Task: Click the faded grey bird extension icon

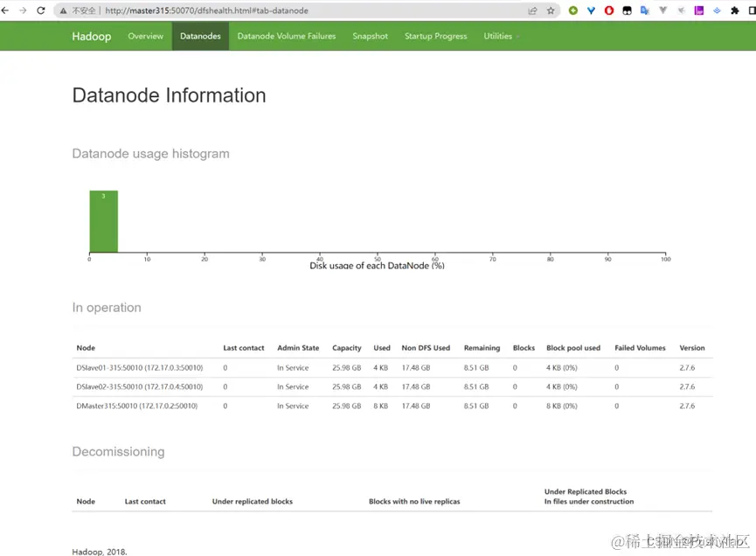Action: (x=681, y=10)
